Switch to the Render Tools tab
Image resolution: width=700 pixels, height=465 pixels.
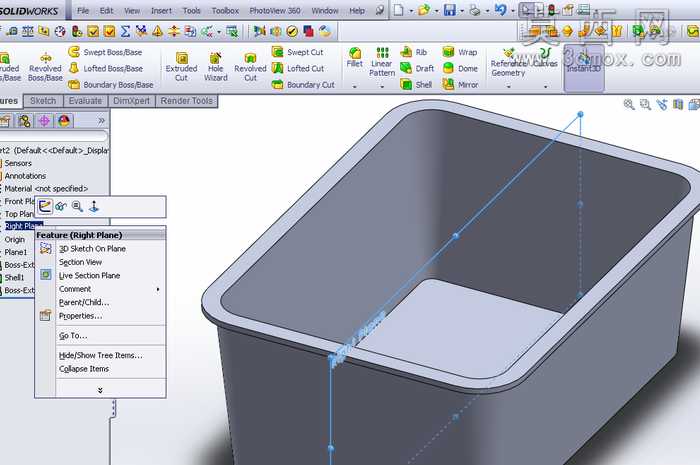tap(187, 101)
